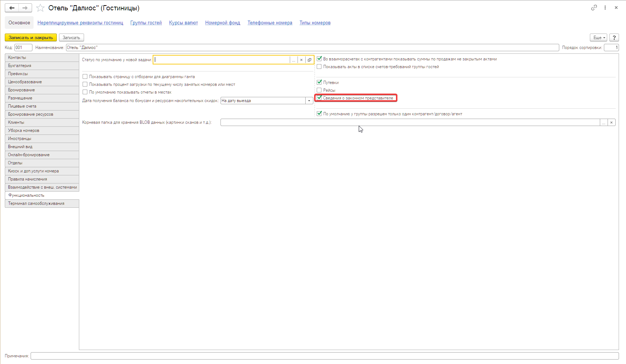The width and height of the screenshot is (626, 364).
Task: Toggle Сведения о законном представителе checkbox
Action: point(319,98)
